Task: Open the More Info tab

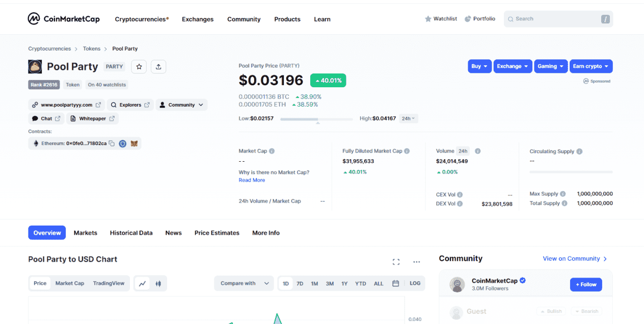Action: [266, 233]
